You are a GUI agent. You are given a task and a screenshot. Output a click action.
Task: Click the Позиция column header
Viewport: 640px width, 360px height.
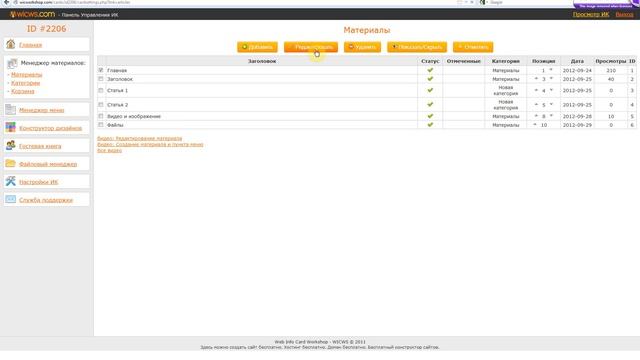point(543,61)
